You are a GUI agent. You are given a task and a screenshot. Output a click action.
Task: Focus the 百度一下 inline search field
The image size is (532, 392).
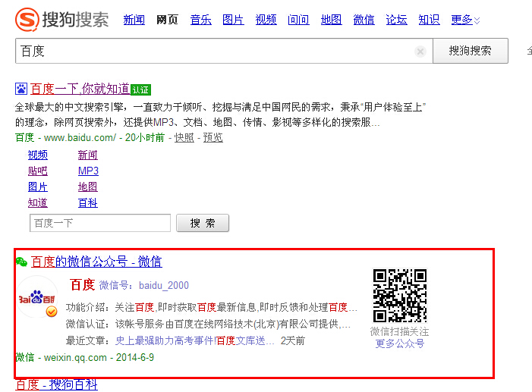pyautogui.click(x=100, y=223)
